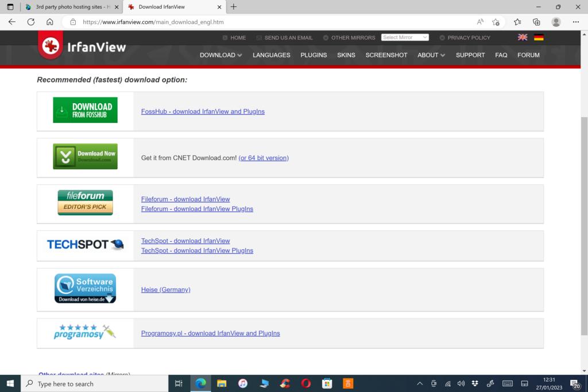Click the (or 64 bit version) link
This screenshot has height=392, width=588.
264,158
